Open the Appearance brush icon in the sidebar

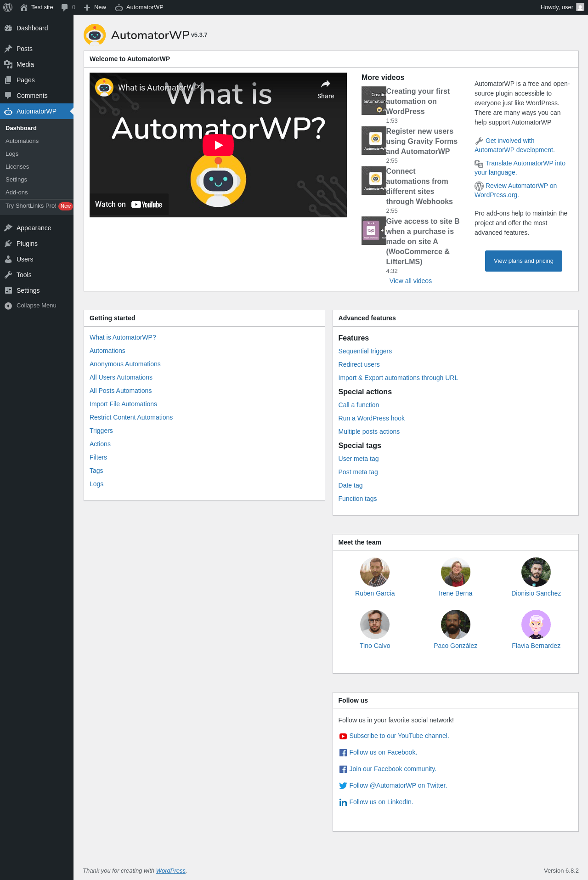(8, 228)
